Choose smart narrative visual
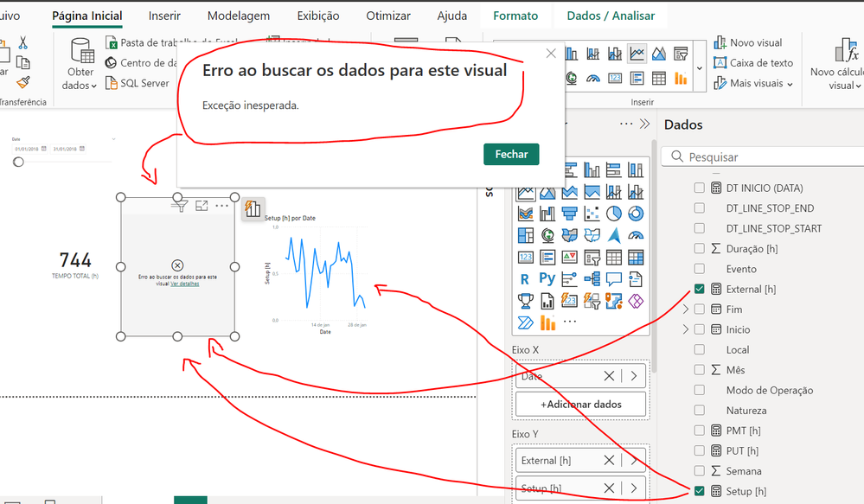This screenshot has height=504, width=864. tap(636, 279)
